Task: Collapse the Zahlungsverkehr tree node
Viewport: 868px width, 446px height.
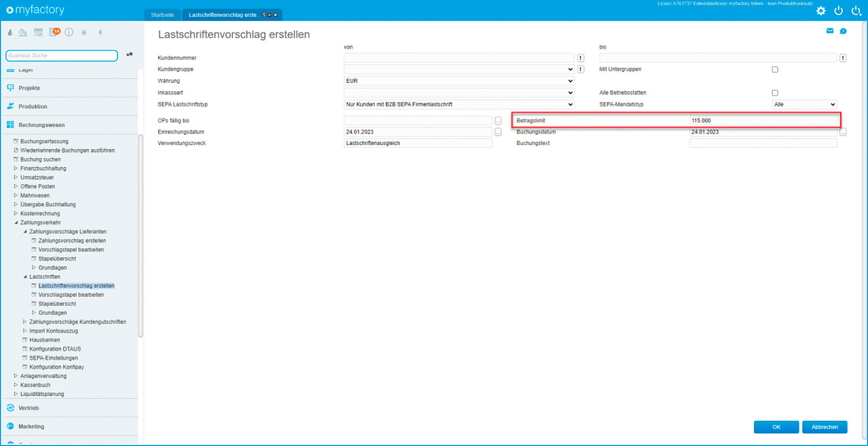Action: (x=16, y=222)
